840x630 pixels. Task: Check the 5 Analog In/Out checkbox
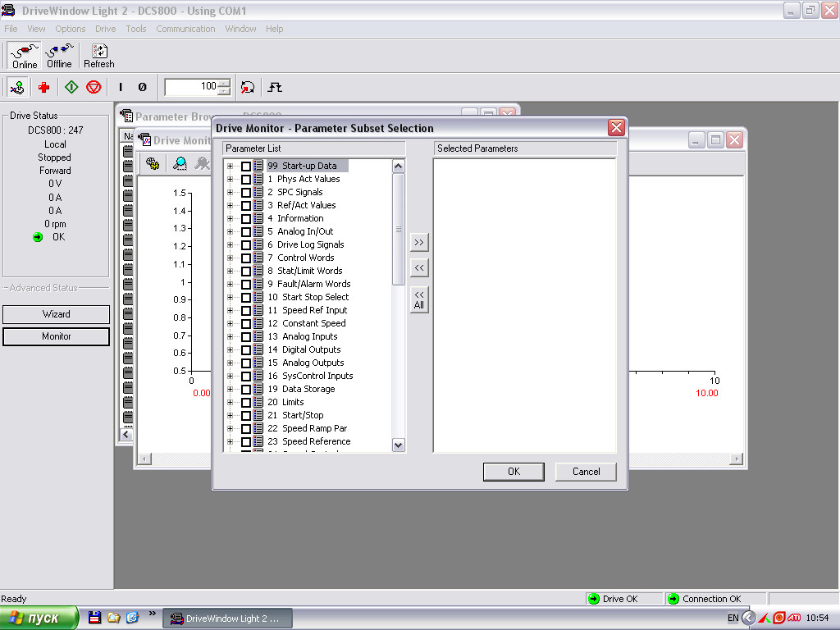246,231
